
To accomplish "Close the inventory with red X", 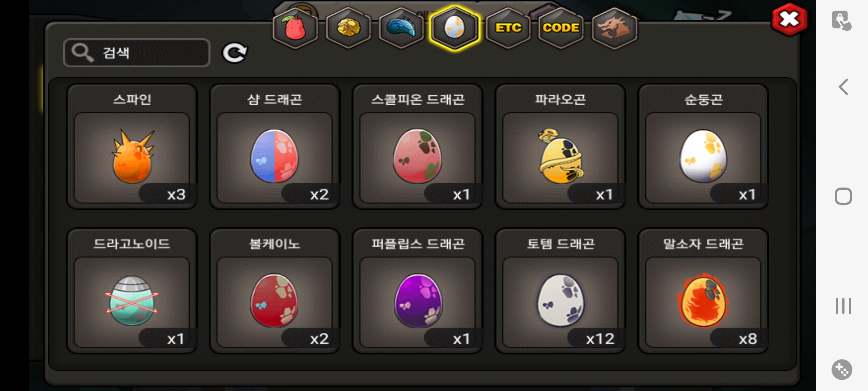I will coord(790,20).
